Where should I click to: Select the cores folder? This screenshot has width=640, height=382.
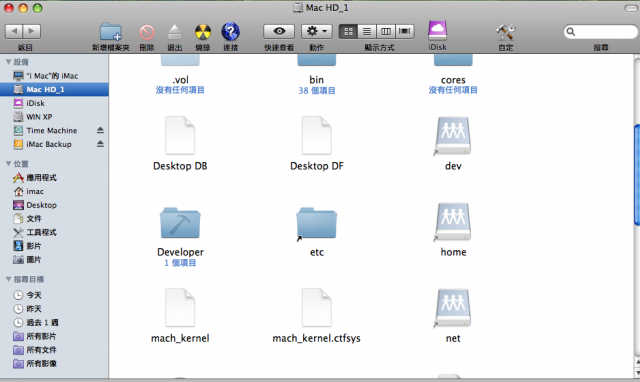pos(453,60)
